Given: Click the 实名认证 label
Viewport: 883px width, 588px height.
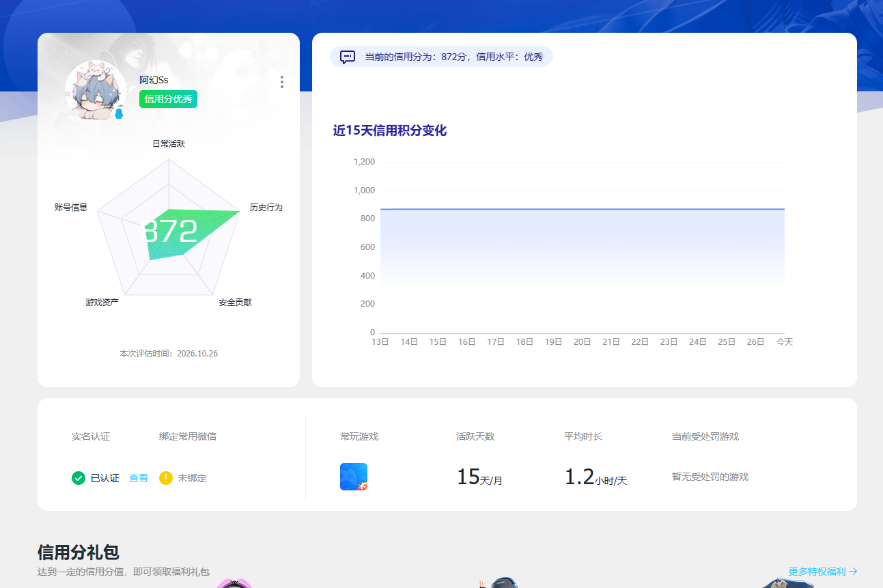Looking at the screenshot, I should (91, 436).
